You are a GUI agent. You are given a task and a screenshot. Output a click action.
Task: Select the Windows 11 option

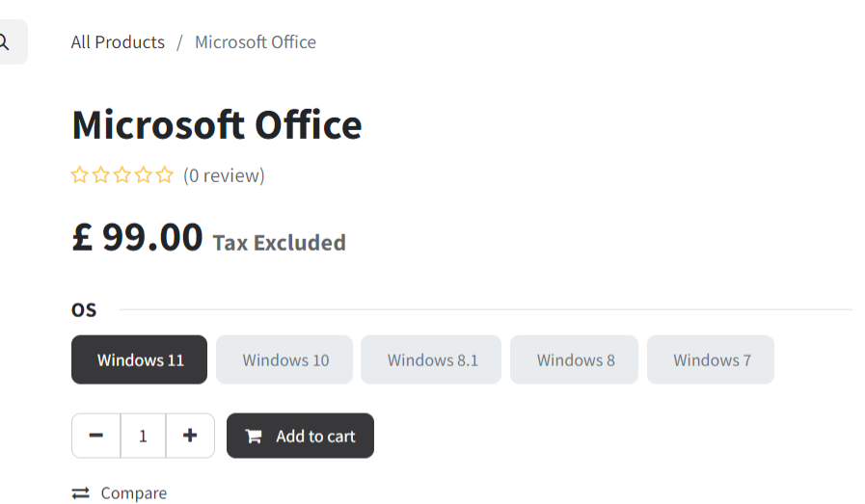click(140, 359)
